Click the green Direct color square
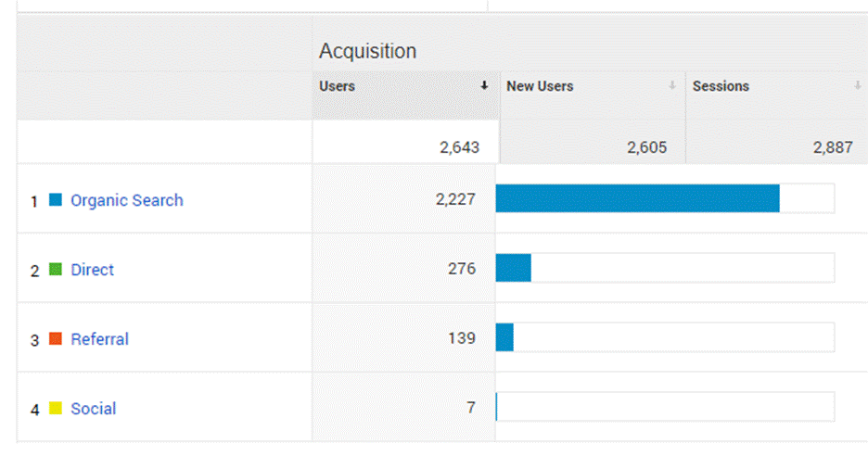This screenshot has width=868, height=456. (x=56, y=270)
